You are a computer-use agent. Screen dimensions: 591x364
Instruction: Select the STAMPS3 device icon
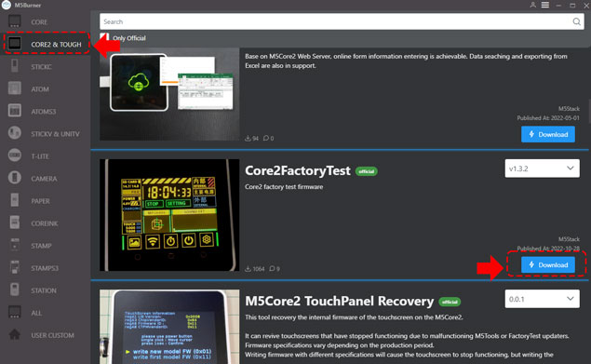pyautogui.click(x=15, y=267)
